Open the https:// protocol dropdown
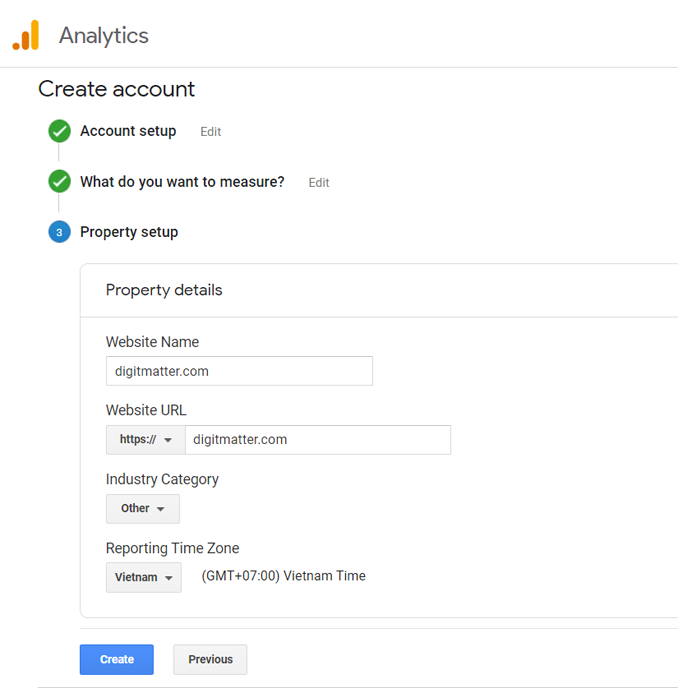Image resolution: width=678 pixels, height=689 pixels. coord(146,440)
